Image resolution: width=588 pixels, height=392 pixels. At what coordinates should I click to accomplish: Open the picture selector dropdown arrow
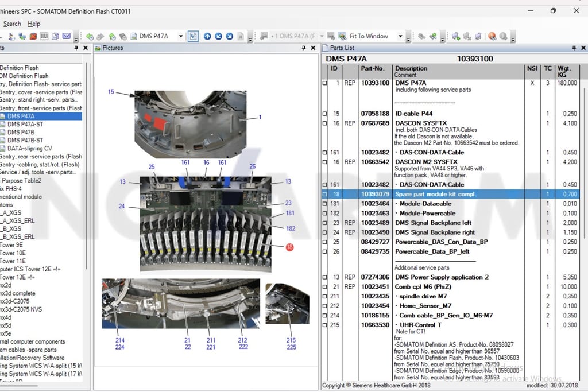[322, 36]
